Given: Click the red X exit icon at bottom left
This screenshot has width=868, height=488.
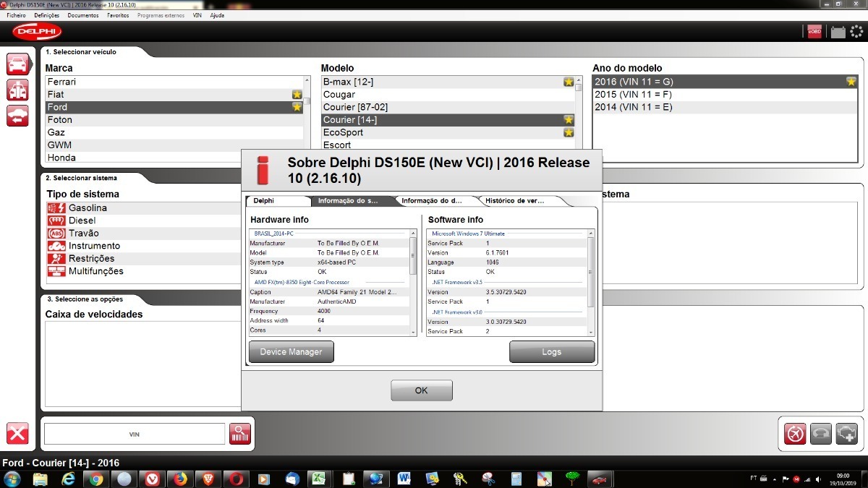Looking at the screenshot, I should [x=17, y=433].
